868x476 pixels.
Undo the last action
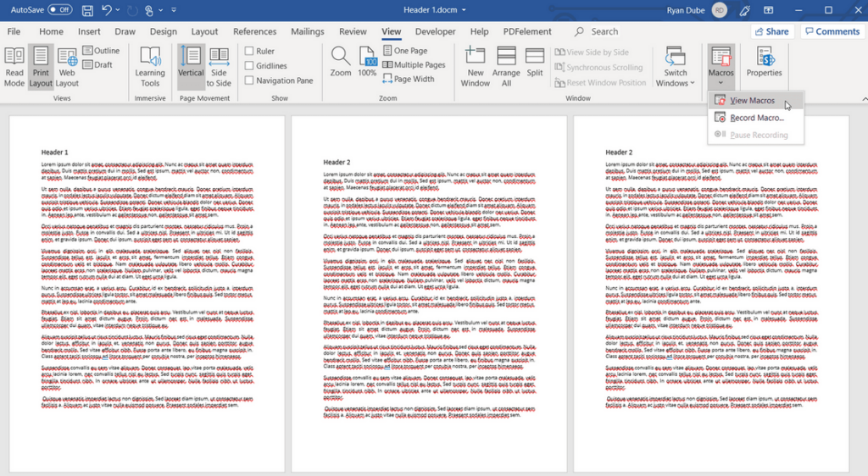pos(107,10)
